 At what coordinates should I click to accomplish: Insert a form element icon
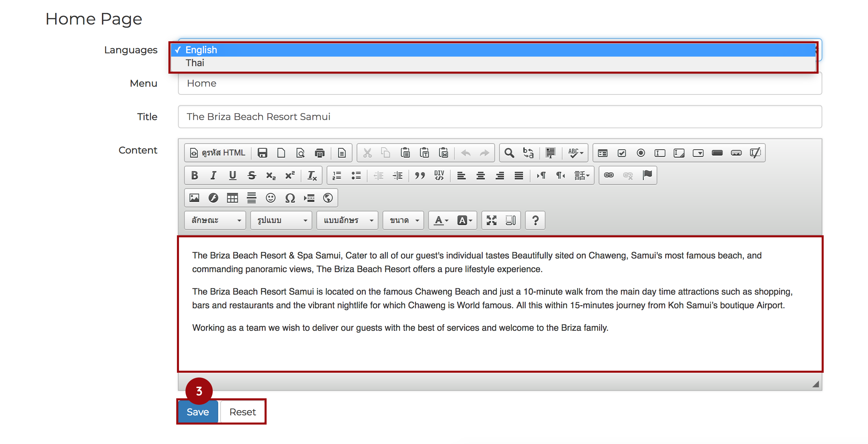click(603, 153)
